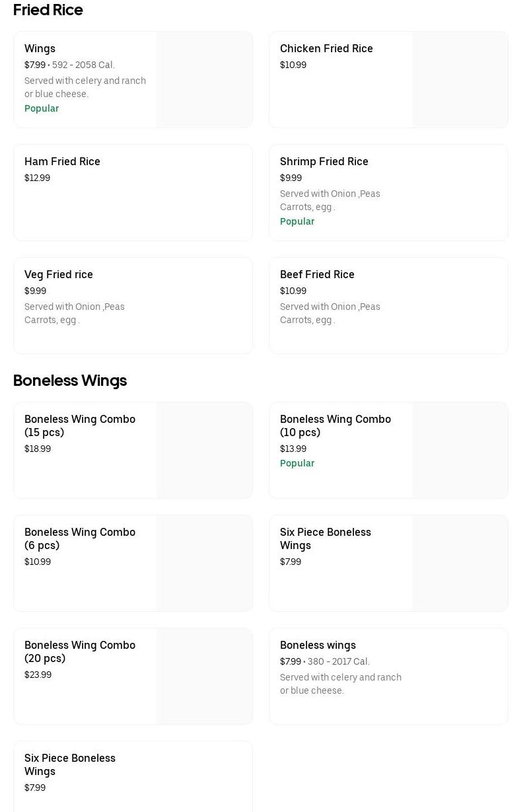Click the Chicken Fried Rice image thumbnail
The height and width of the screenshot is (812, 531).
click(x=460, y=79)
